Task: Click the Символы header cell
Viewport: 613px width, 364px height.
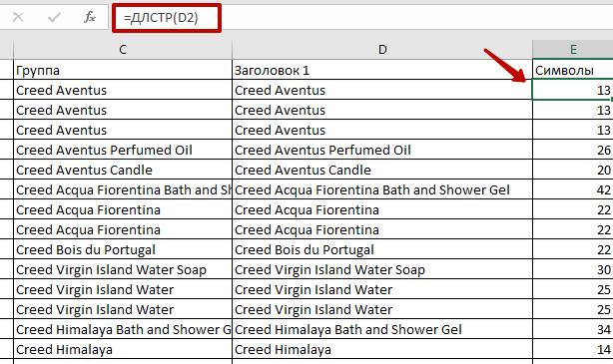Action: pos(573,70)
